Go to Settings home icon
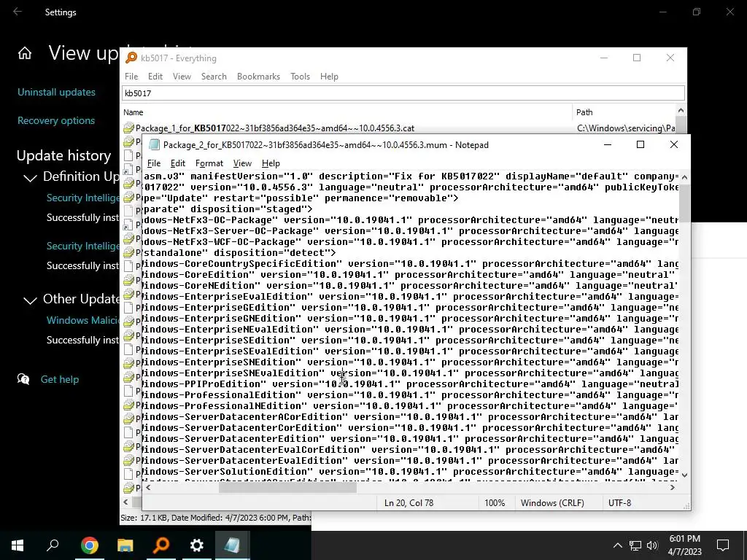 click(25, 53)
